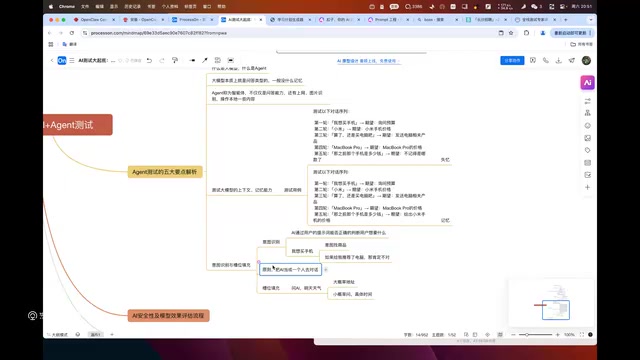This screenshot has width=640, height=360.
Task: Select the canvas sheet tab in status bar
Action: click(96, 334)
